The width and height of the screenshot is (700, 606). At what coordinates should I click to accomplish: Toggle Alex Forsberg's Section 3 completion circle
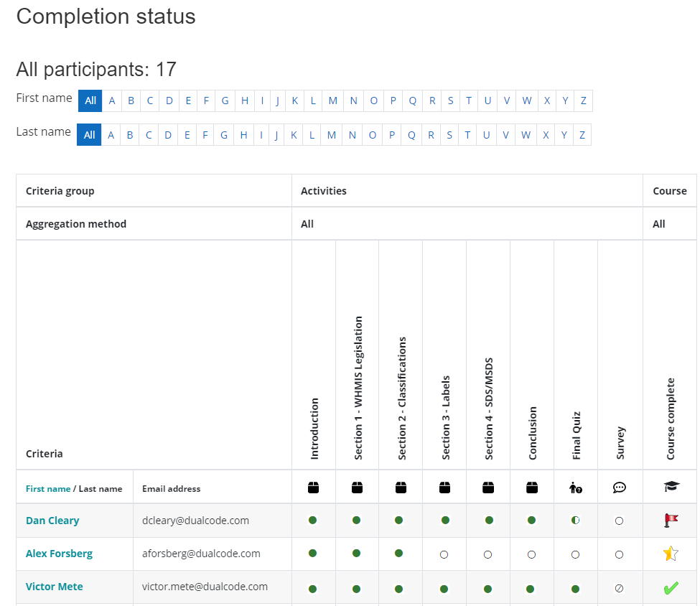[x=444, y=554]
